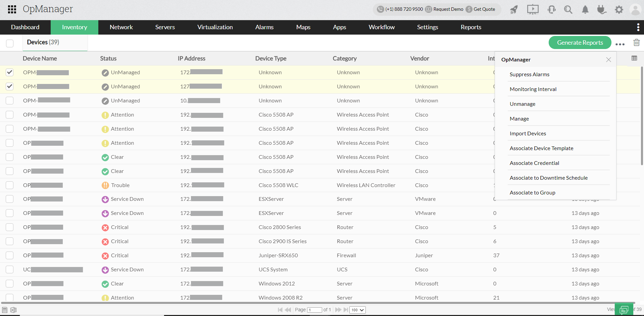Click the Get Quote link
The image size is (644, 316).
(481, 9)
